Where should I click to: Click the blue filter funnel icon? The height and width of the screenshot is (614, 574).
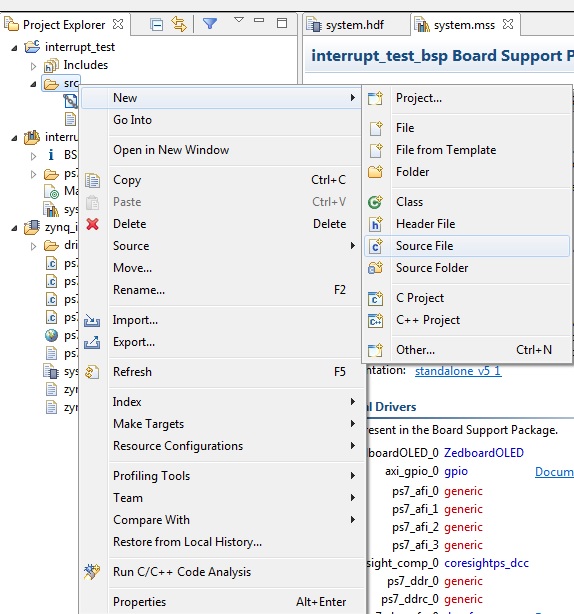tap(210, 23)
